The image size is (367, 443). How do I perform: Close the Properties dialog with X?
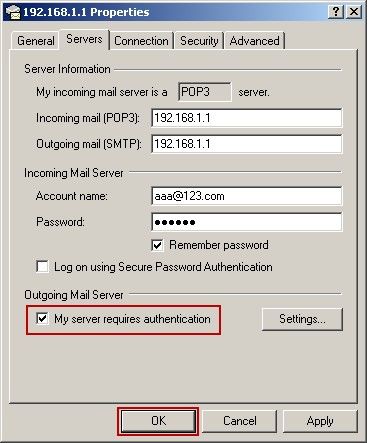click(x=354, y=12)
